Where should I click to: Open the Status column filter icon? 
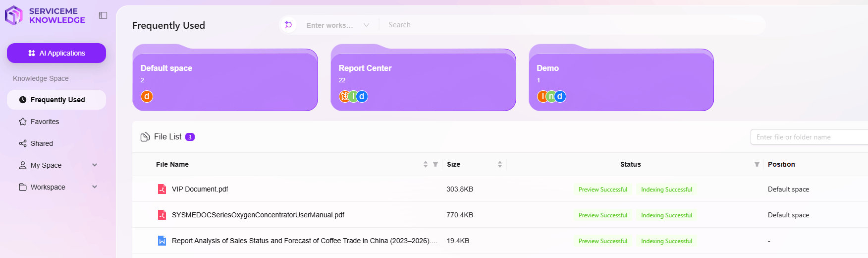click(x=757, y=164)
